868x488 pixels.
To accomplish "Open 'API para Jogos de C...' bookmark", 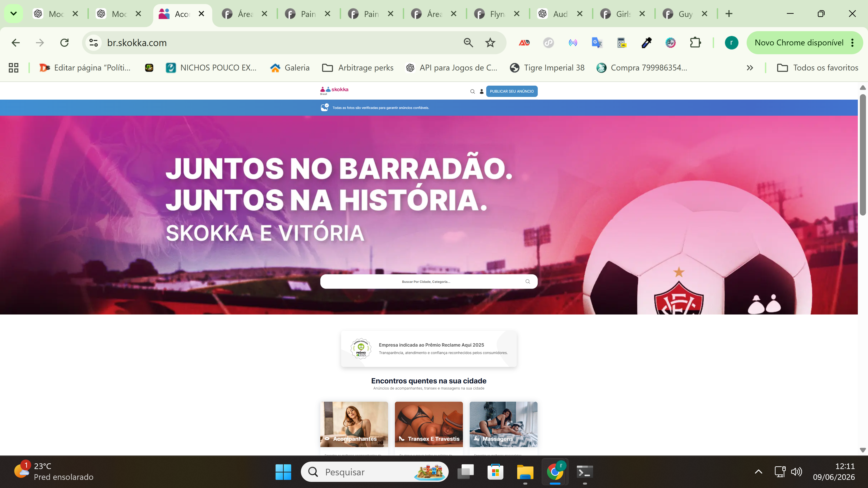I will point(452,68).
